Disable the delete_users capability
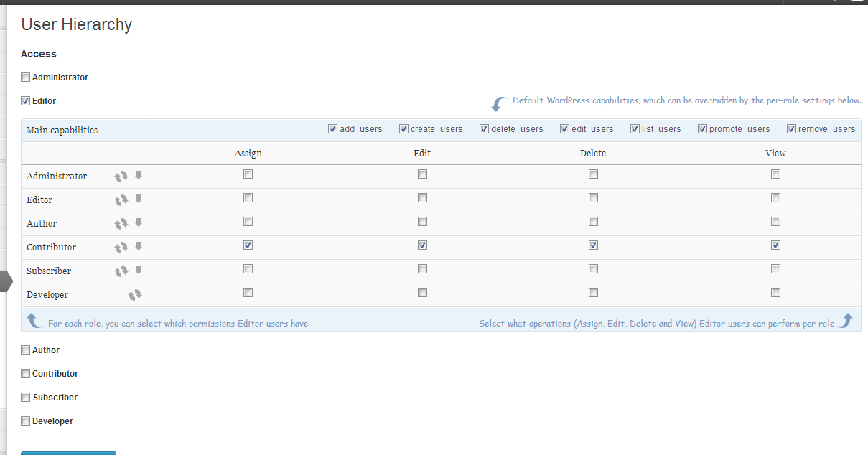Viewport: 868px width, 455px height. pos(485,129)
